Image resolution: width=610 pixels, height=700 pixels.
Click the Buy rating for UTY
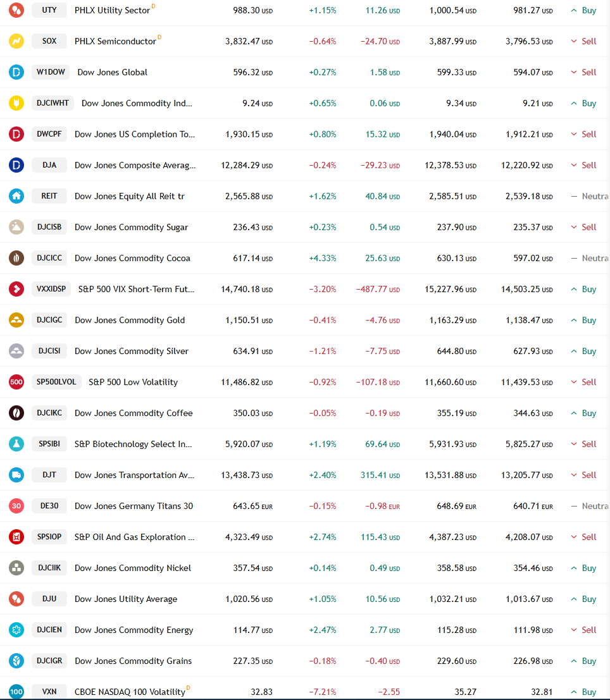tap(583, 10)
